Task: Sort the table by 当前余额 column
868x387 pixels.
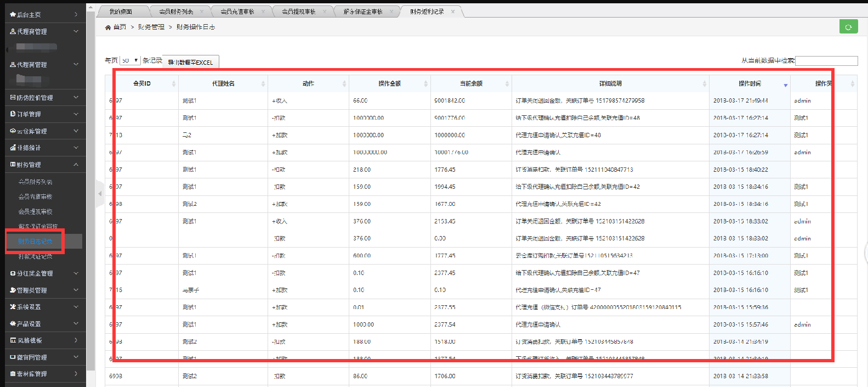Action: (x=471, y=83)
